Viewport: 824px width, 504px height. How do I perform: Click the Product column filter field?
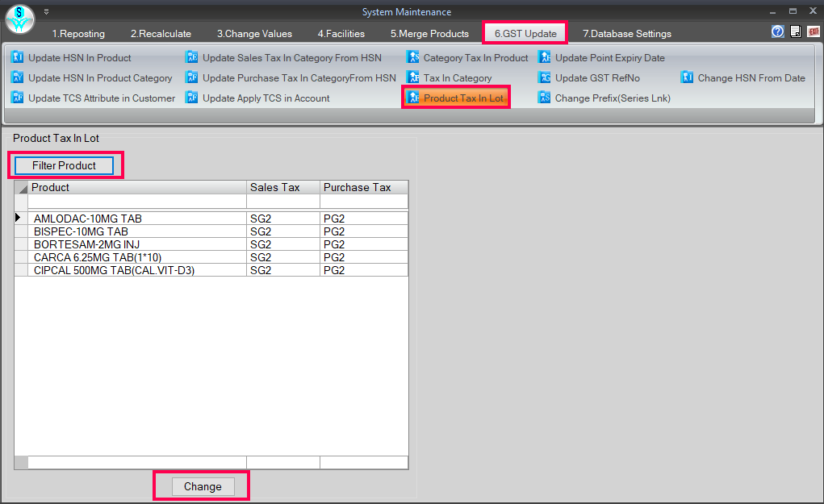pos(137,201)
